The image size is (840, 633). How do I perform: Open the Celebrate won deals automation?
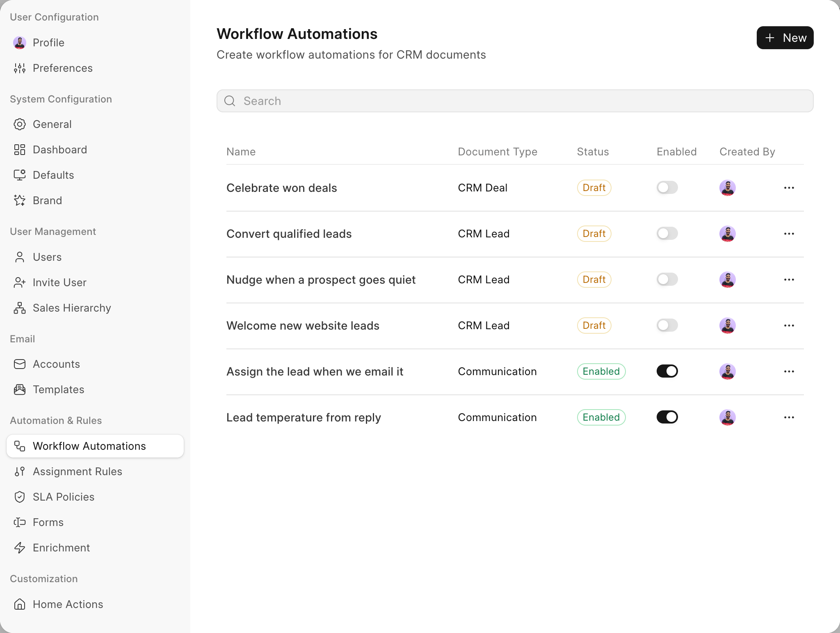click(x=282, y=188)
